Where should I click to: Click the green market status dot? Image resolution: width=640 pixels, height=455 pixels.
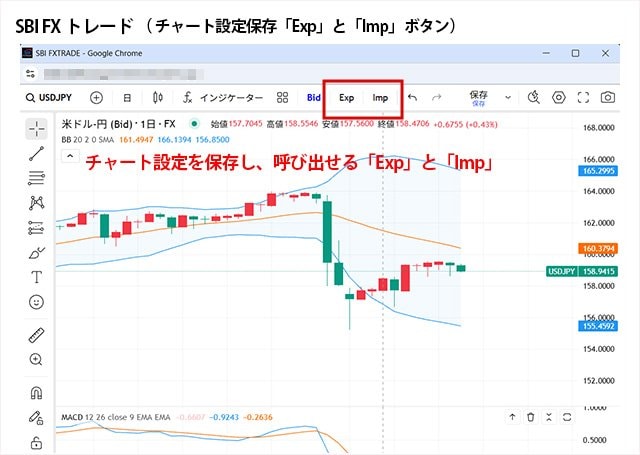click(195, 124)
